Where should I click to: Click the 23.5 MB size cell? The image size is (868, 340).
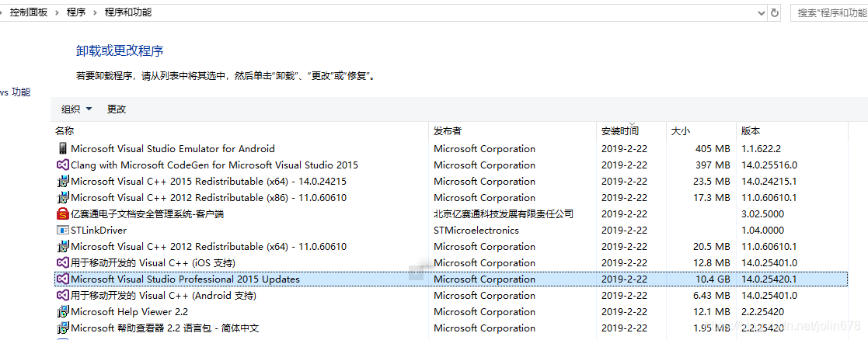click(x=711, y=182)
